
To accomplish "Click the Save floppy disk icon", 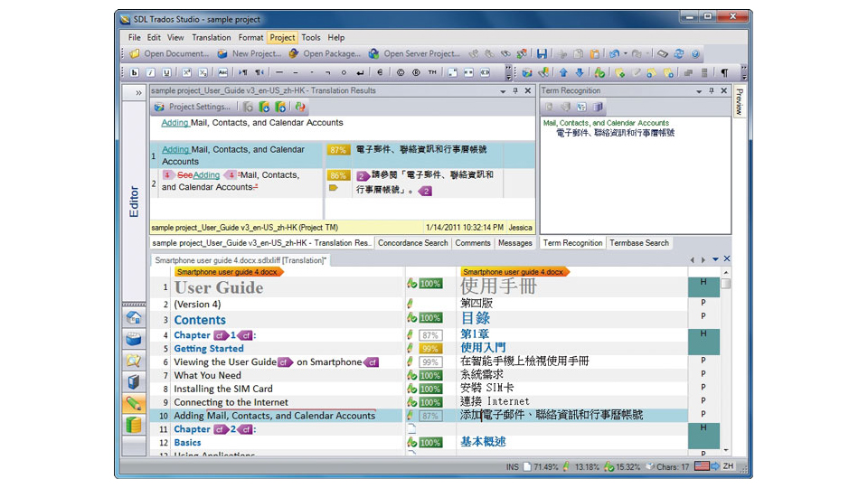I will [542, 53].
